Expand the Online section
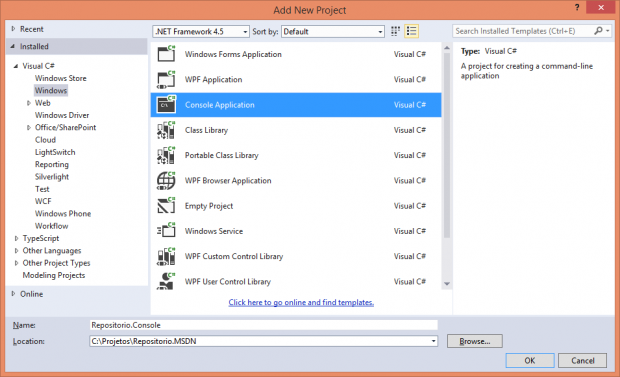This screenshot has height=377, width=620. [13, 294]
